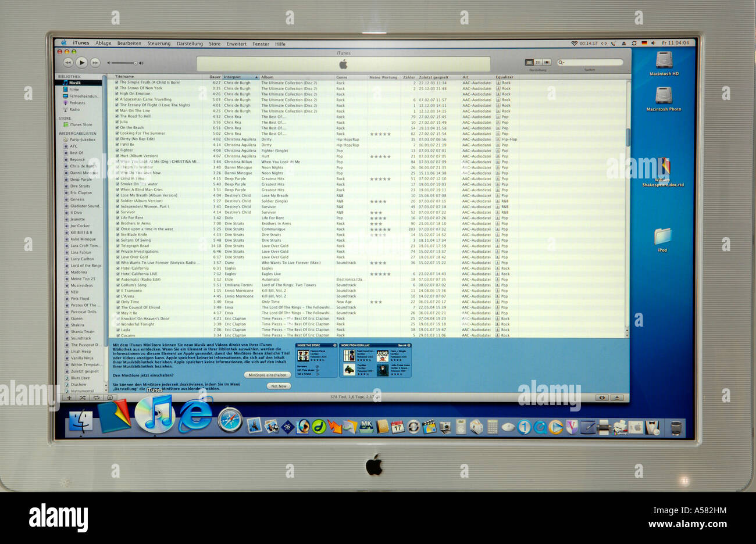Uncheck 'Fighter' song checkbox
Image resolution: width=756 pixels, height=544 pixels.
117,150
